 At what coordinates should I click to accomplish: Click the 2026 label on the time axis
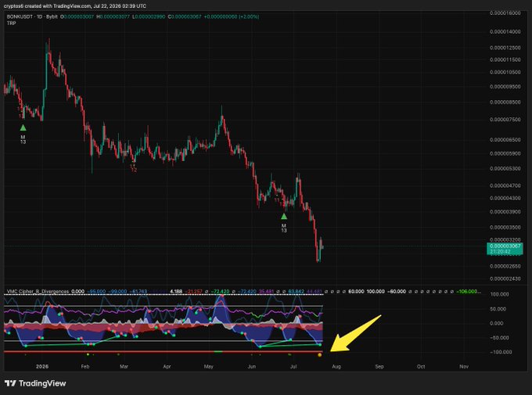tap(42, 366)
